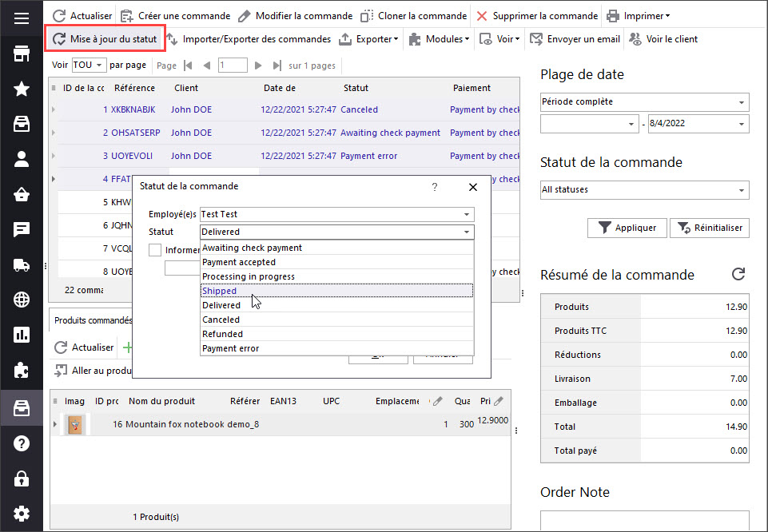Open the store icon in sidebar
This screenshot has height=532, width=768.
[x=21, y=54]
